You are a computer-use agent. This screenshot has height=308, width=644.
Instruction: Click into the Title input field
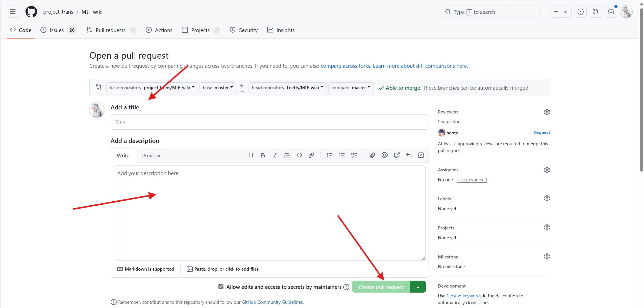(269, 122)
